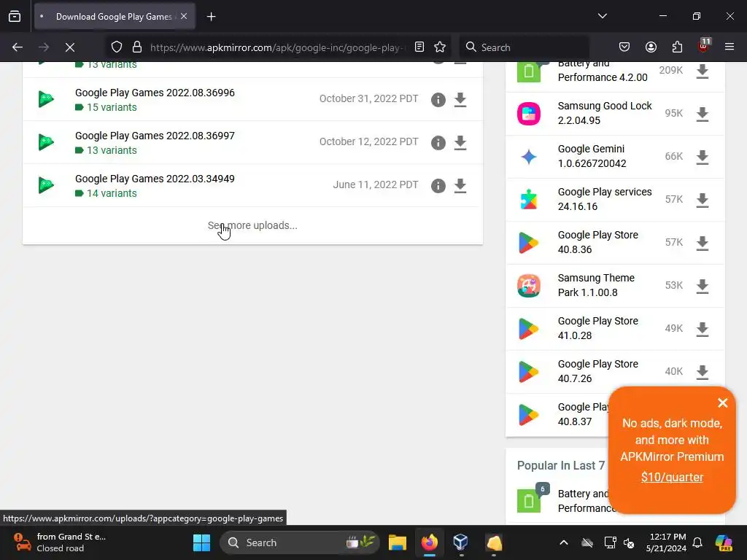The width and height of the screenshot is (747, 560).
Task: Open the Google Play Games 2022.03.34949 app icon
Action: click(x=46, y=184)
